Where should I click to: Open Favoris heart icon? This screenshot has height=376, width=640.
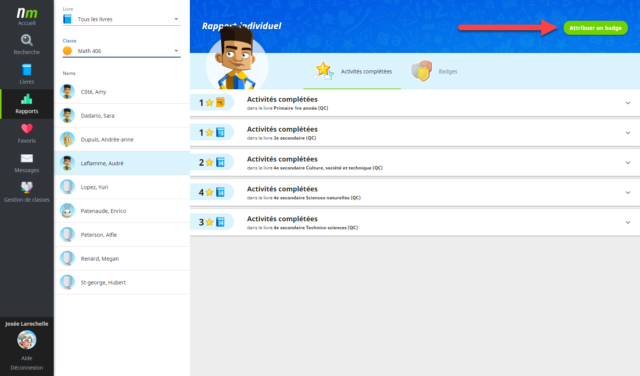(x=27, y=129)
